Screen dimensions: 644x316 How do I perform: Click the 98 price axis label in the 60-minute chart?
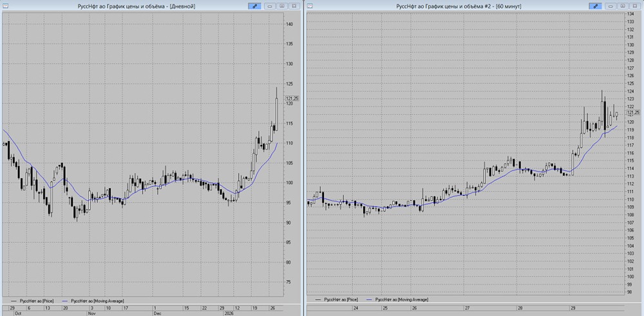tap(631, 292)
